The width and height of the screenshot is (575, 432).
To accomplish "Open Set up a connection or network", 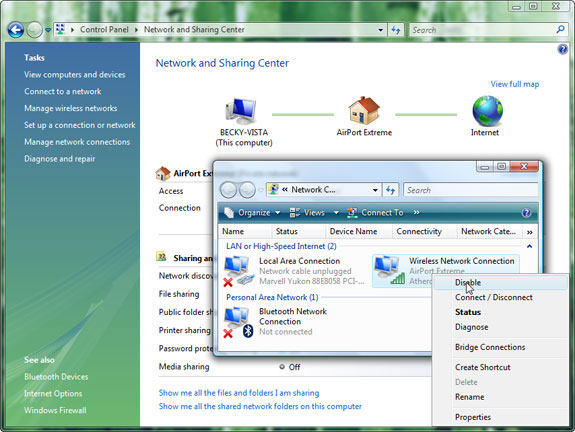I will pyautogui.click(x=80, y=125).
